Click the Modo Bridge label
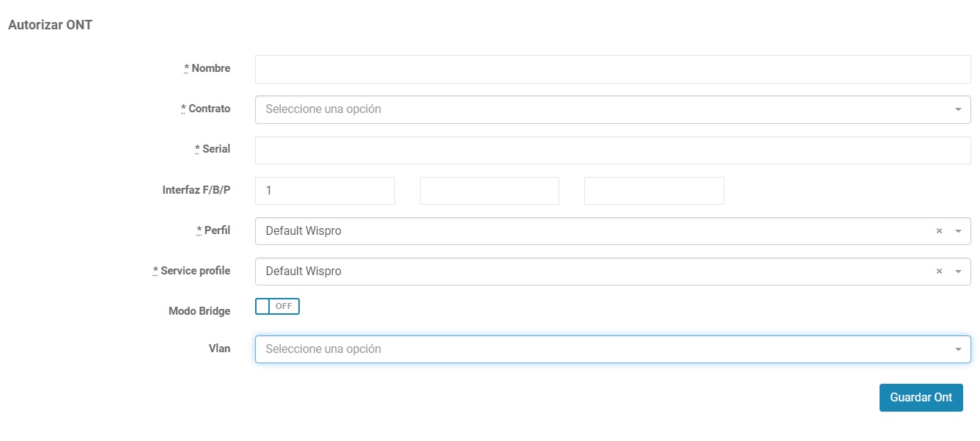 tap(199, 311)
